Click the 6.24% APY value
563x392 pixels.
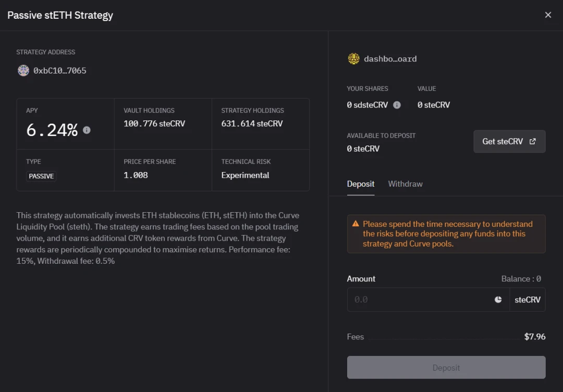tap(52, 130)
